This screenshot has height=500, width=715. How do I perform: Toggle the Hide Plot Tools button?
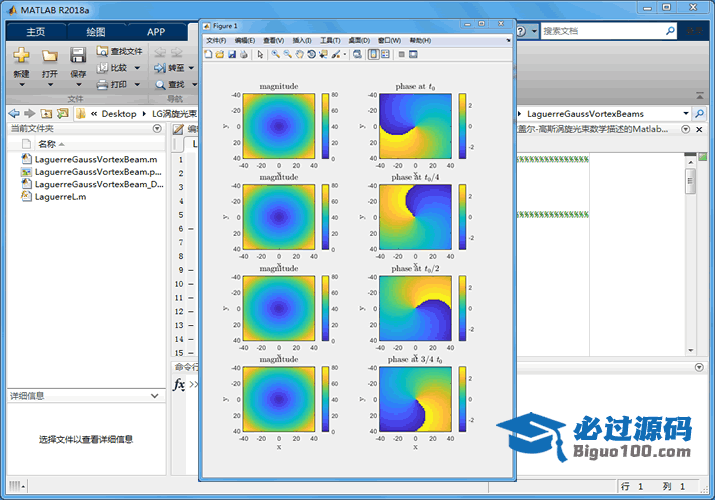400,54
